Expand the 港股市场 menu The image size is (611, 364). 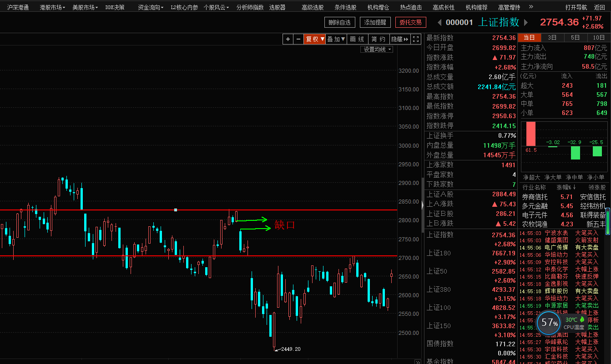[52, 7]
